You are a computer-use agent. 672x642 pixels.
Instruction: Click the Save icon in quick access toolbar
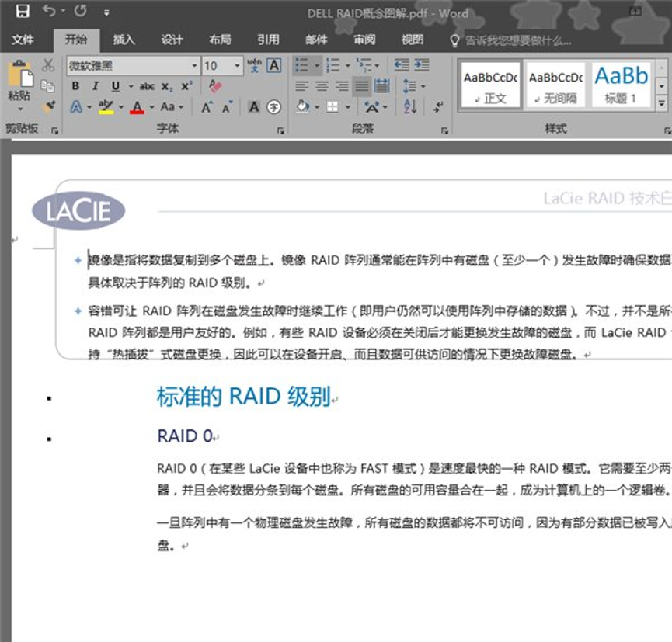tap(23, 12)
